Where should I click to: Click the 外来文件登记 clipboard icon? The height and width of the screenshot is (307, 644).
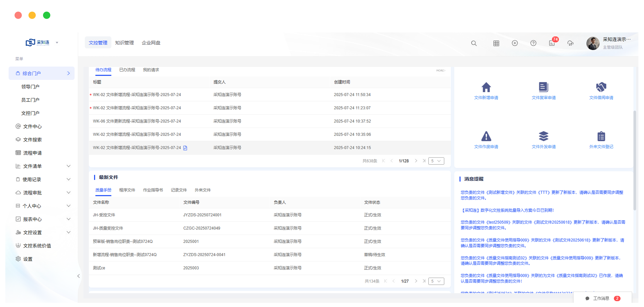pos(601,136)
